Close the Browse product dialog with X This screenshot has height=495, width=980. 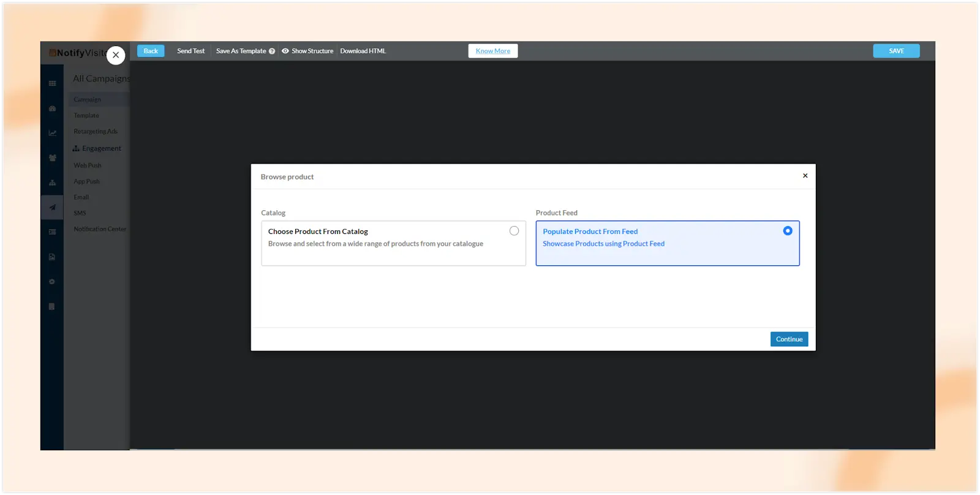click(x=805, y=176)
